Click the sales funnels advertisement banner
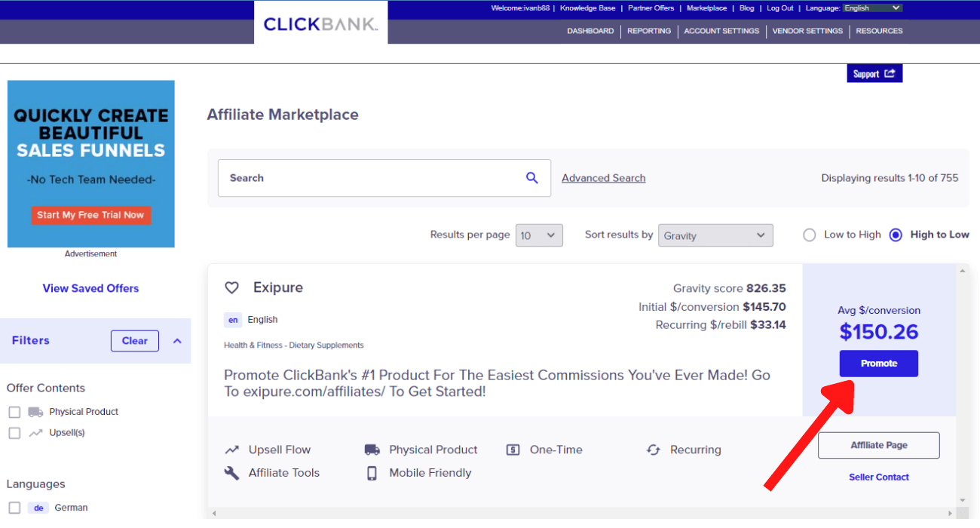This screenshot has width=980, height=528. (91, 164)
